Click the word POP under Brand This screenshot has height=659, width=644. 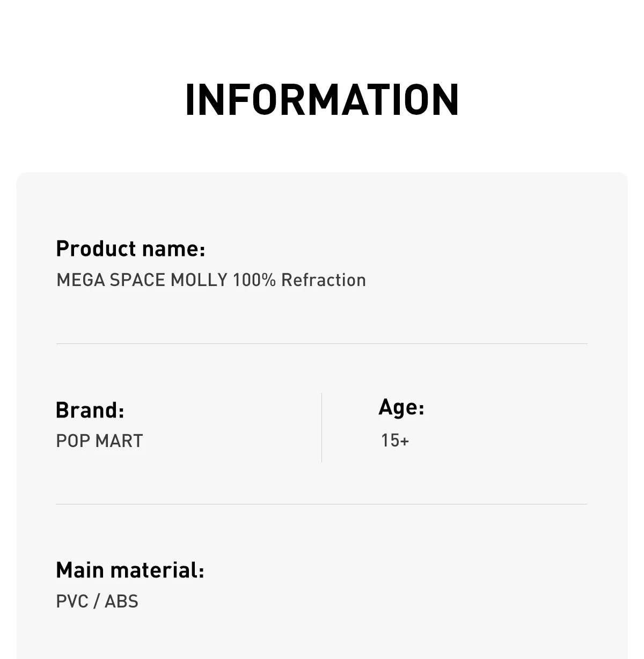click(x=73, y=441)
